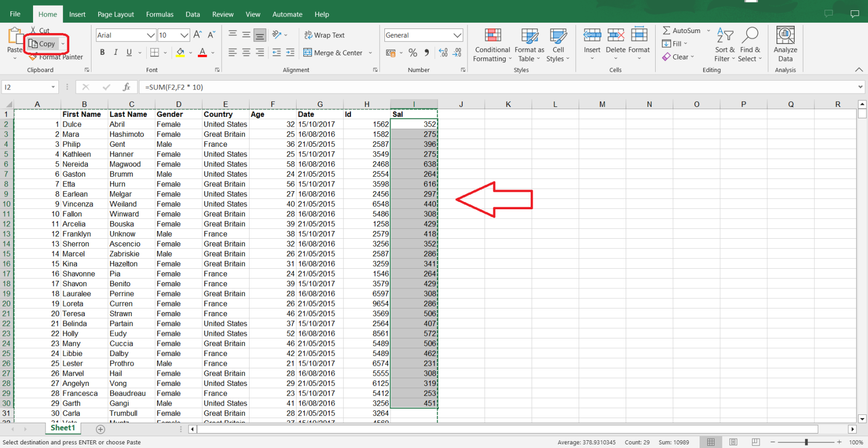Screen dimensions: 868x448
Task: Expand the AutoSum dropdown arrow
Action: point(708,30)
